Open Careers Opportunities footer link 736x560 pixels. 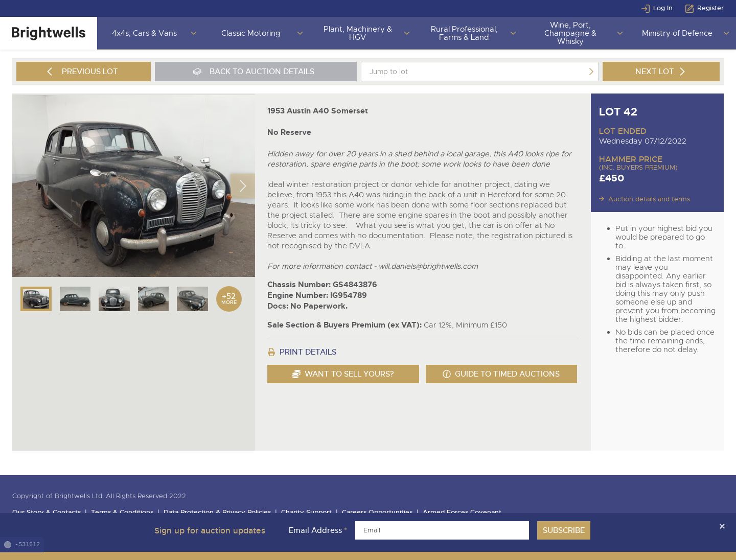click(377, 512)
